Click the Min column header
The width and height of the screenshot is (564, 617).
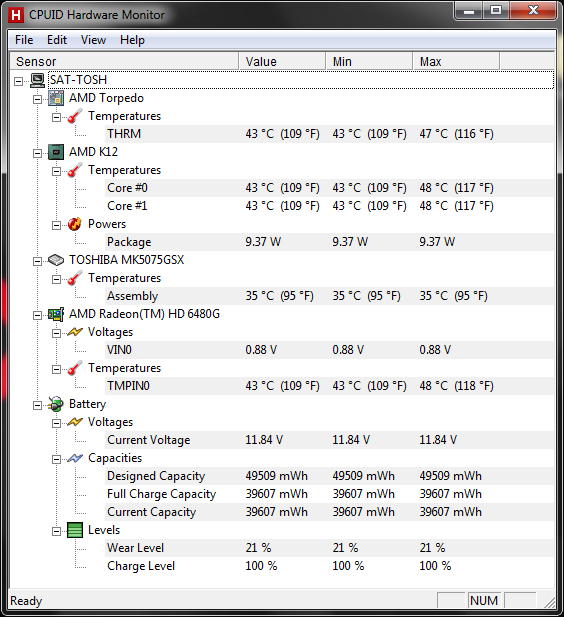coord(369,61)
